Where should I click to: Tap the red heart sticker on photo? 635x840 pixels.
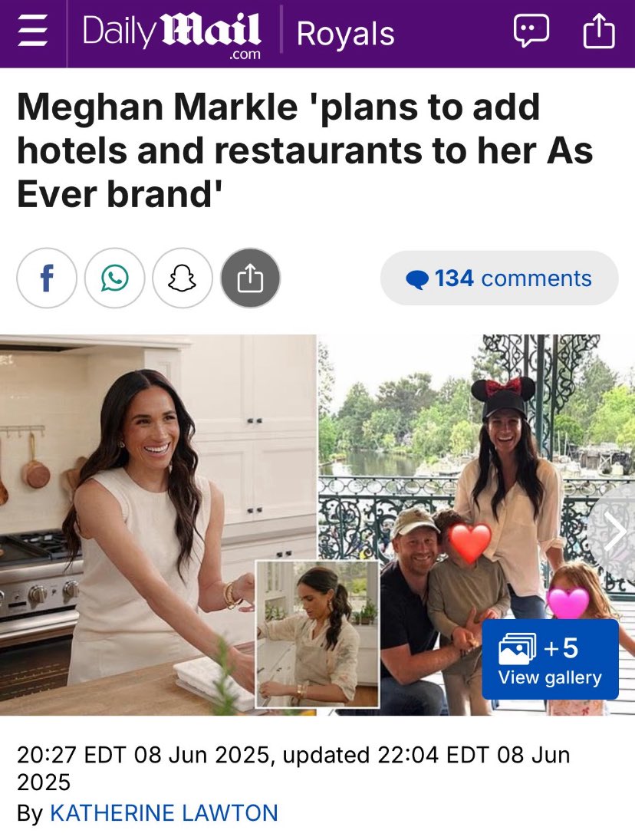(469, 543)
